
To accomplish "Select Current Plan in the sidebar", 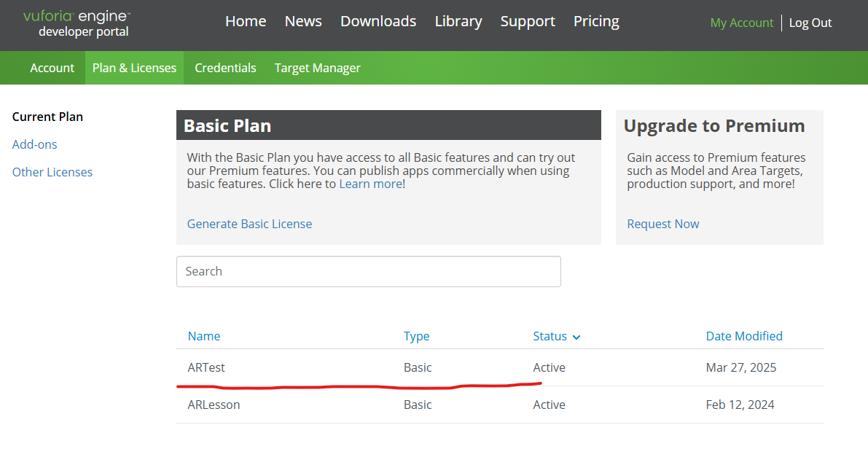I will [47, 117].
